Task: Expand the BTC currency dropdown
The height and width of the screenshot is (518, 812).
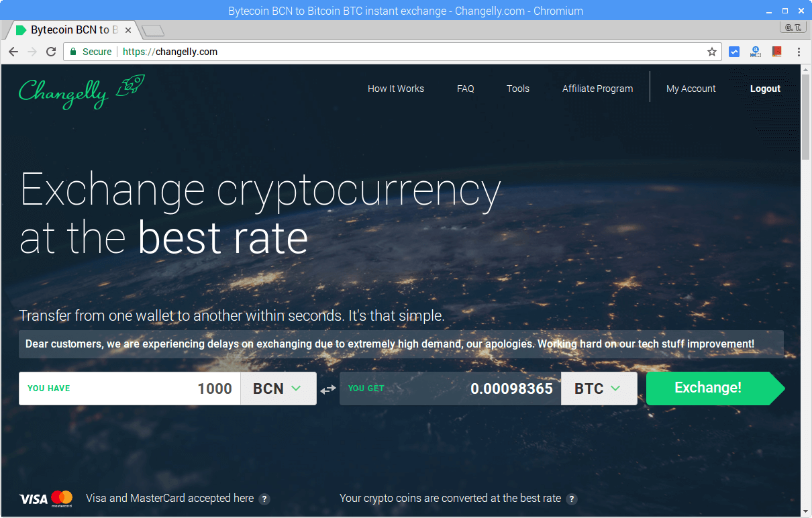Action: [599, 389]
